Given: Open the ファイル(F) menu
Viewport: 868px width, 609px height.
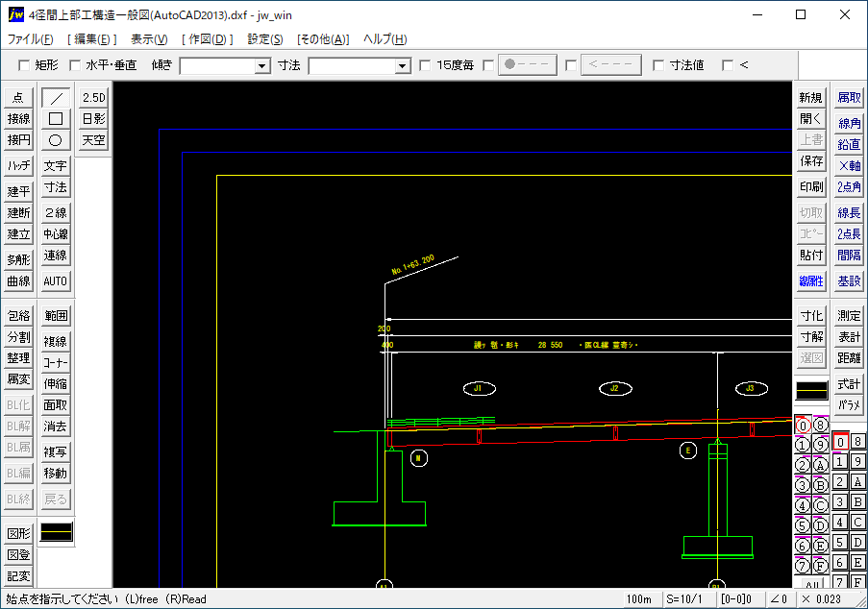Looking at the screenshot, I should tap(30, 39).
